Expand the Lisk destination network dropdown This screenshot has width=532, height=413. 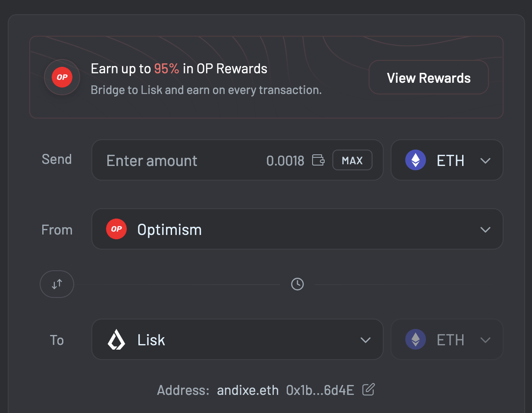point(366,339)
